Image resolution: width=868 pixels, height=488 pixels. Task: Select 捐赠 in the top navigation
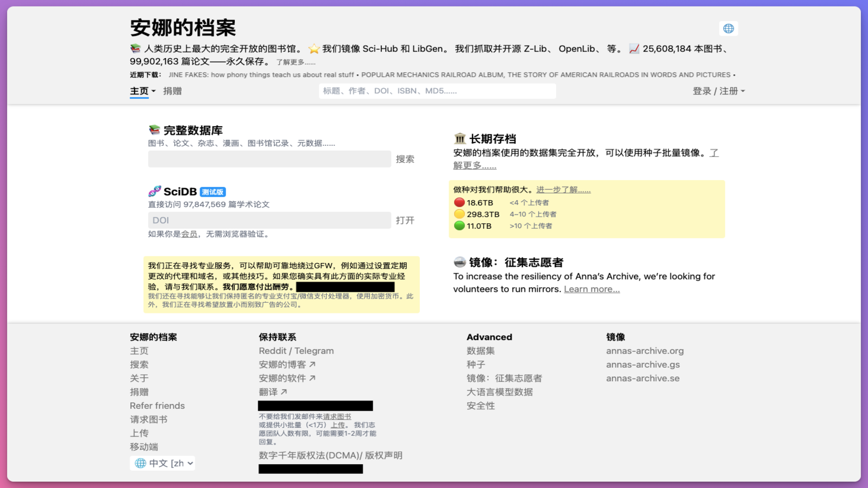[173, 91]
